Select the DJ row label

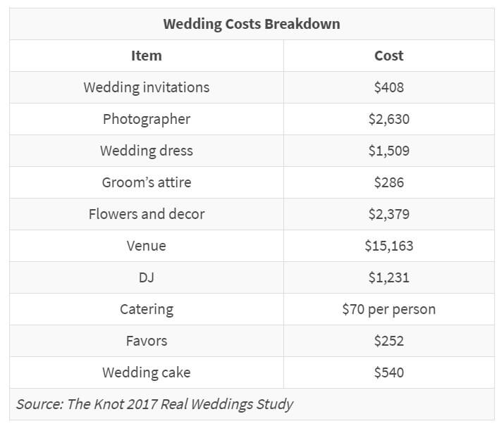(x=147, y=277)
